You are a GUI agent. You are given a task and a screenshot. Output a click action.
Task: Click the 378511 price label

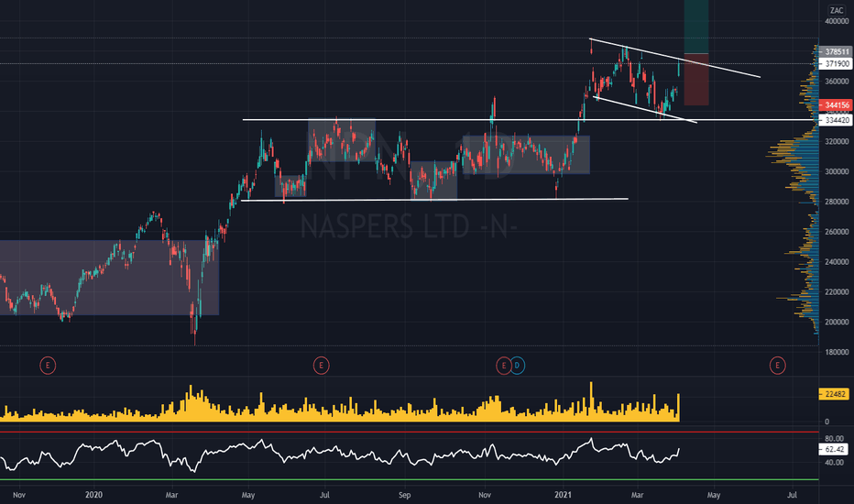pyautogui.click(x=836, y=51)
